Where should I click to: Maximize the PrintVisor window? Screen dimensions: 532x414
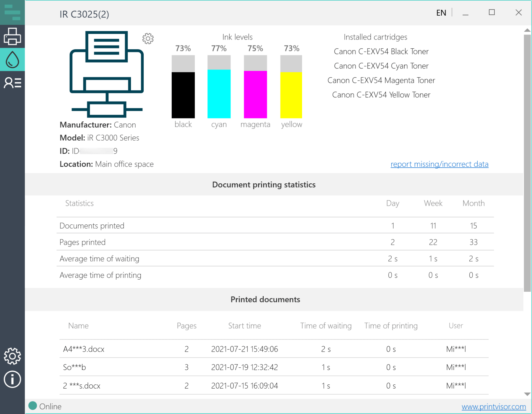[x=492, y=12]
